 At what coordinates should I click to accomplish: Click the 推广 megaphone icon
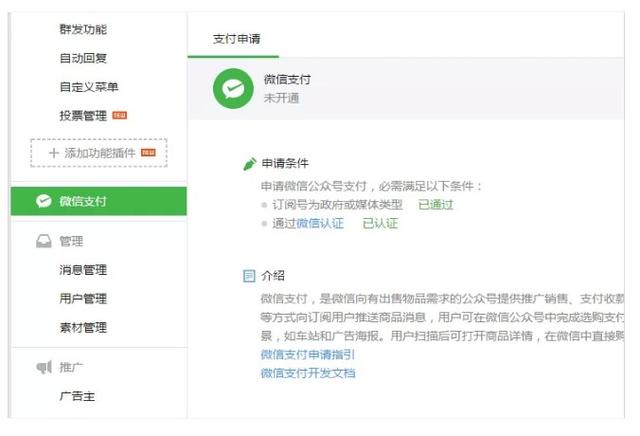click(43, 368)
